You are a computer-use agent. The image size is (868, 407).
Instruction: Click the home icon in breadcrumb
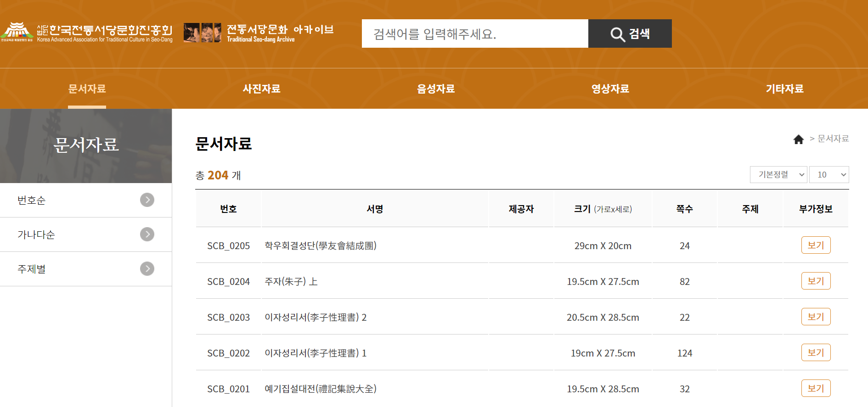798,139
